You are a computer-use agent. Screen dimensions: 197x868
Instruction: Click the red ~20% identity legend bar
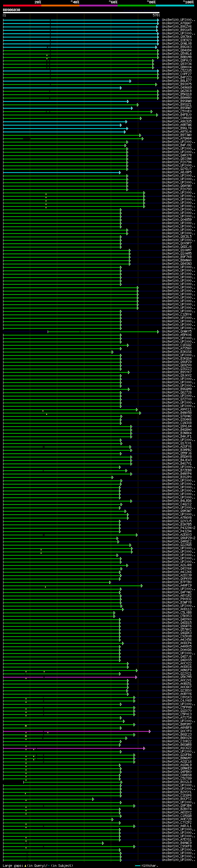pyautogui.click(x=22, y=6)
